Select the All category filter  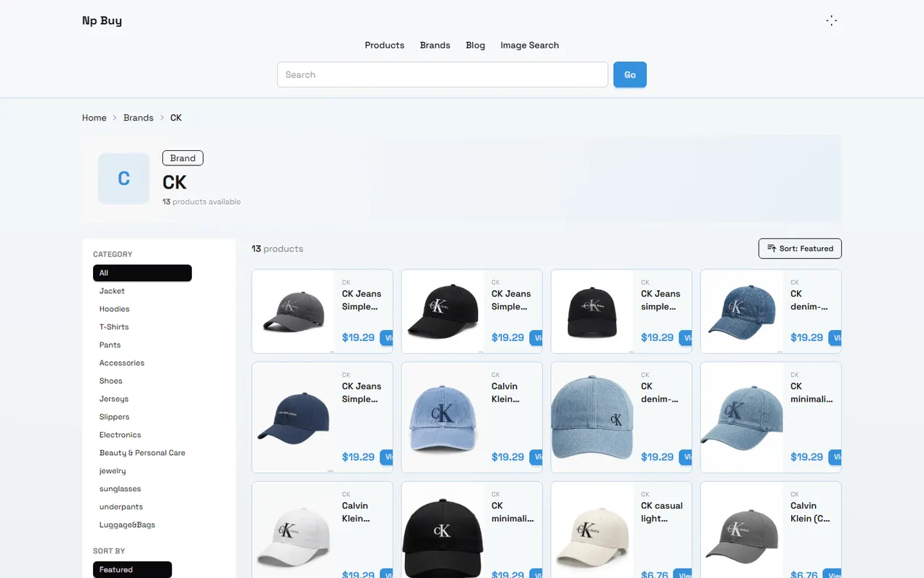142,273
